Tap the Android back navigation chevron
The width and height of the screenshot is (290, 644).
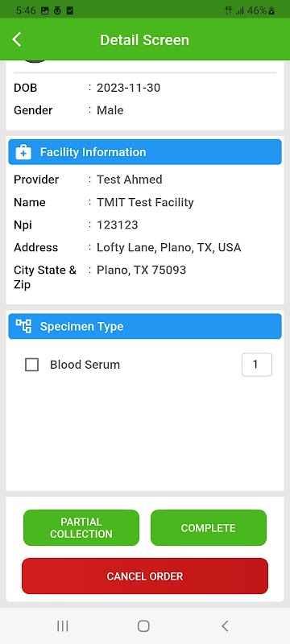[x=225, y=626]
